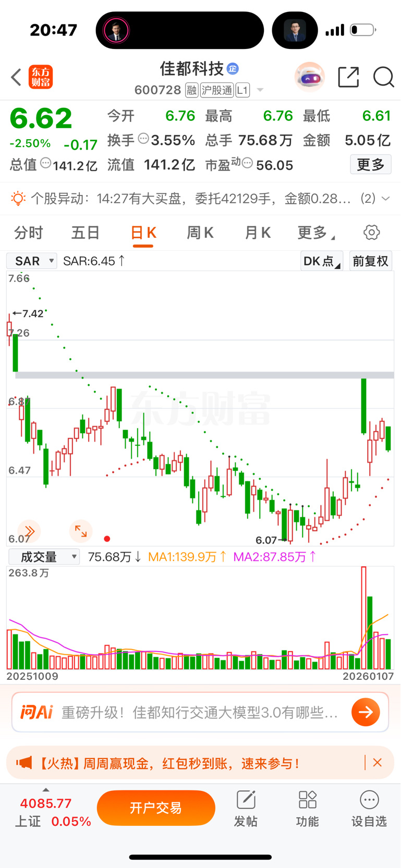
Task: Open the 更多 chart period menu
Action: click(315, 233)
